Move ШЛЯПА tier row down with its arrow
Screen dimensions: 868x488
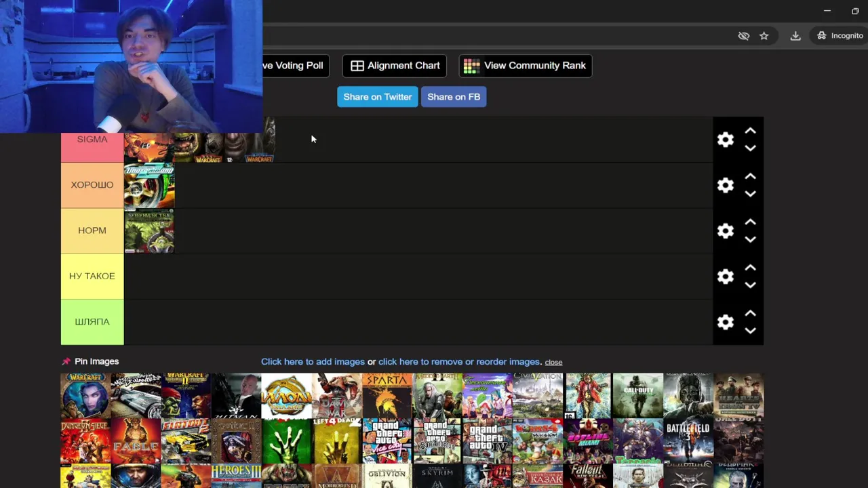point(750,330)
